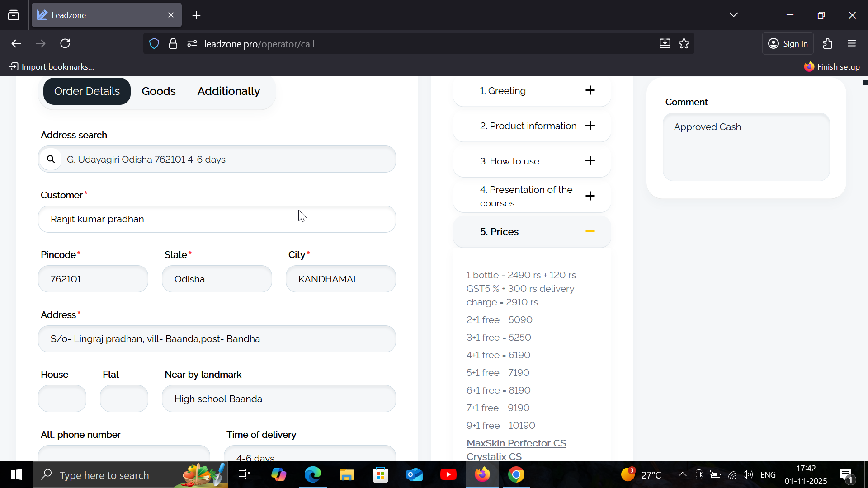Open the Firefox extensions icon

(827, 44)
